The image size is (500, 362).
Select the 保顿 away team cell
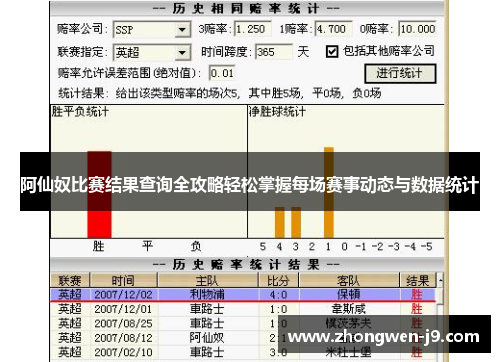(x=349, y=295)
